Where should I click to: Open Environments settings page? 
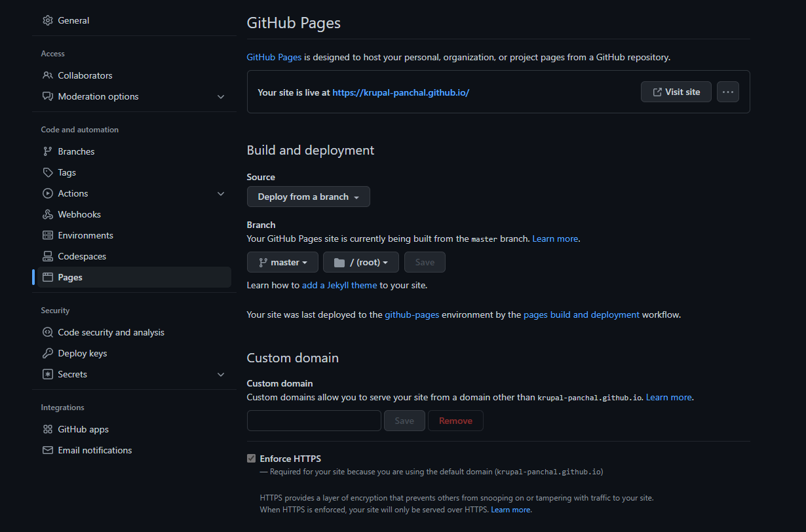click(x=85, y=235)
